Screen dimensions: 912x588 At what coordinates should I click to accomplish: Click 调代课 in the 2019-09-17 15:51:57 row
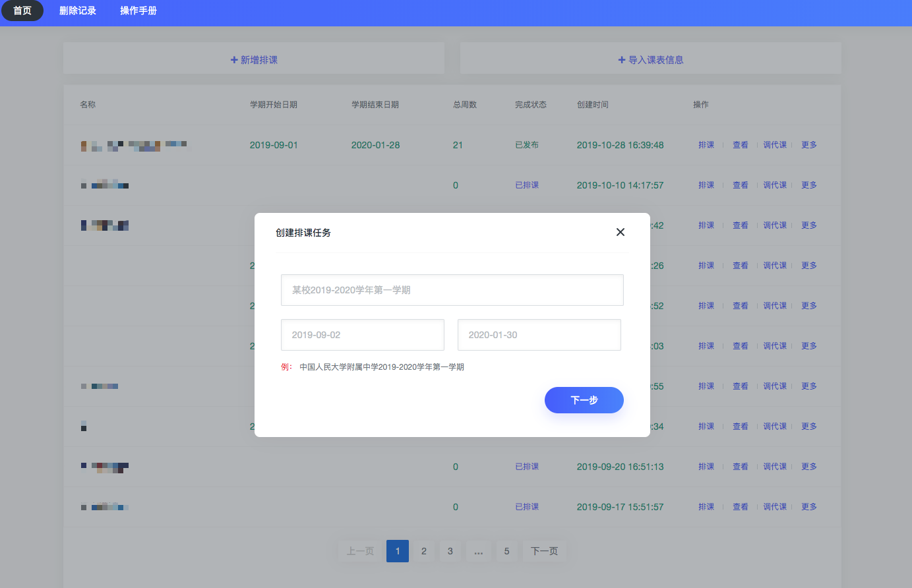(775, 507)
